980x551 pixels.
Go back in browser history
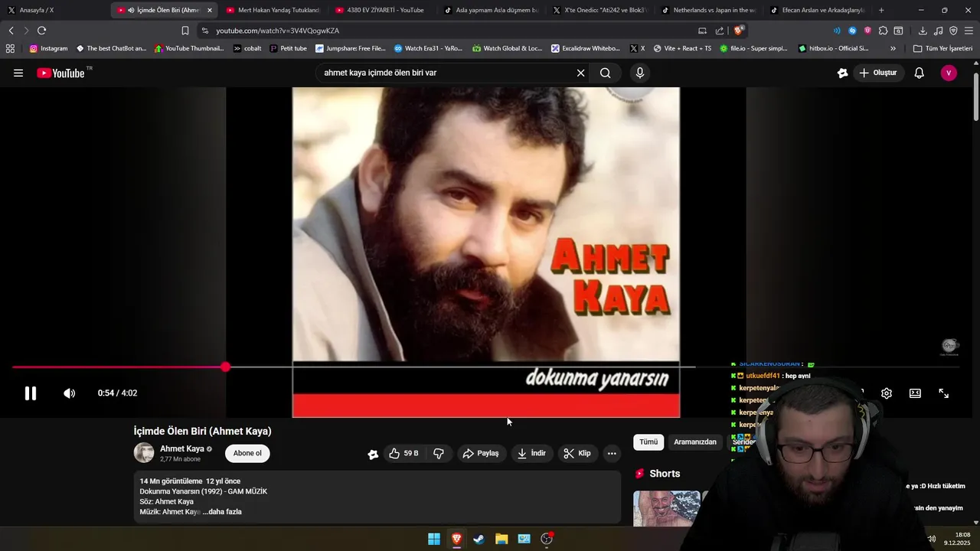[11, 31]
